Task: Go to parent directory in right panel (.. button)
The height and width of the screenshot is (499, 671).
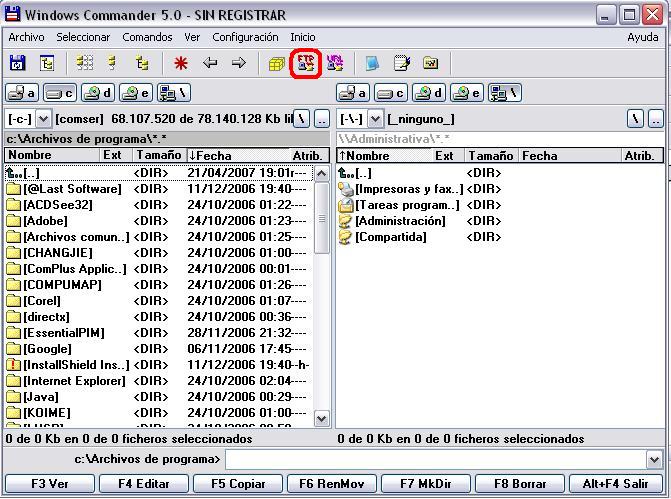Action: pyautogui.click(x=656, y=119)
